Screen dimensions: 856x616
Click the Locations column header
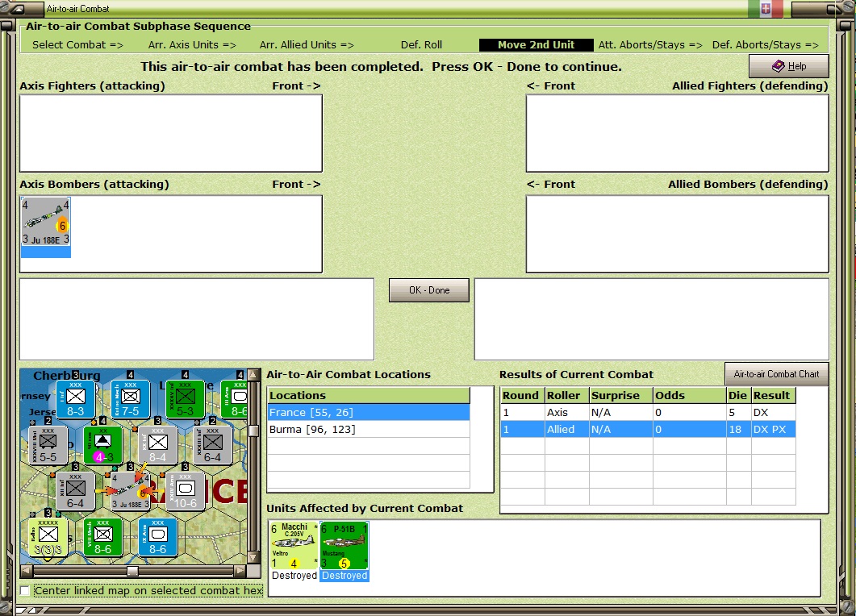[x=369, y=396]
